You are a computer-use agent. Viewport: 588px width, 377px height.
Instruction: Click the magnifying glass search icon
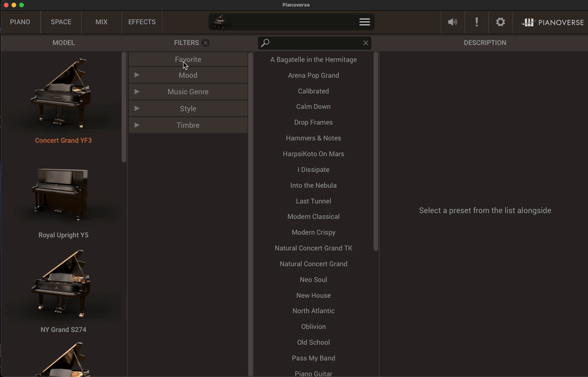(265, 43)
